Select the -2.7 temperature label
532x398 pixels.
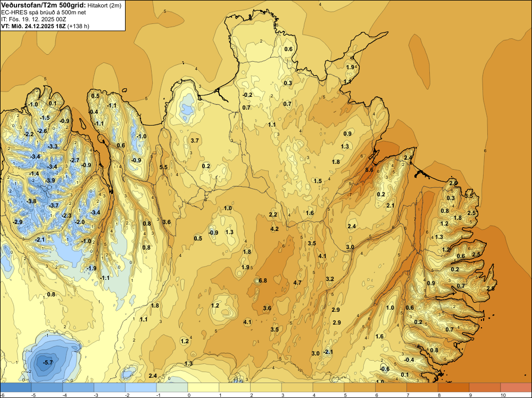coord(74,160)
